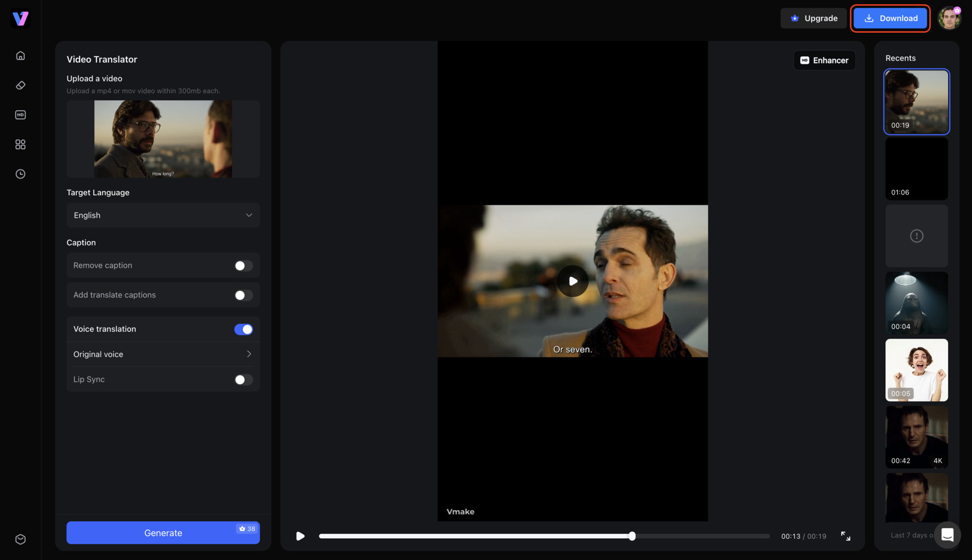The width and height of the screenshot is (972, 560).
Task: Open the all tools grid icon
Action: (x=20, y=145)
